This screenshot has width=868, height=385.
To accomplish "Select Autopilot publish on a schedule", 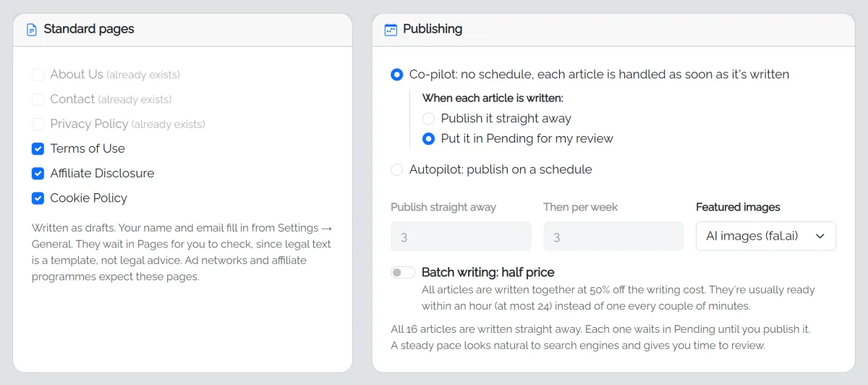I will tap(397, 169).
